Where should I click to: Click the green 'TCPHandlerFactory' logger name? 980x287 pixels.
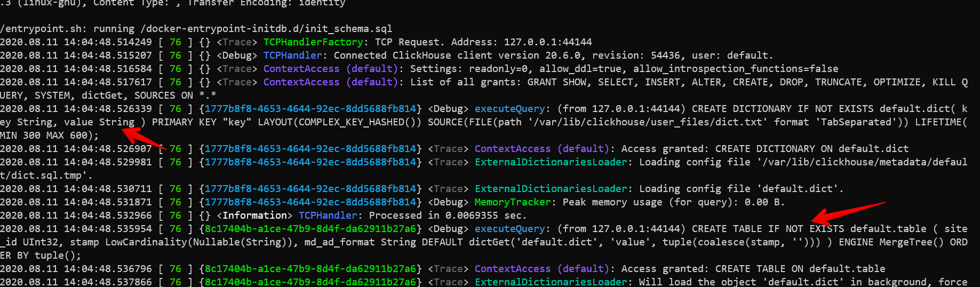coord(313,42)
